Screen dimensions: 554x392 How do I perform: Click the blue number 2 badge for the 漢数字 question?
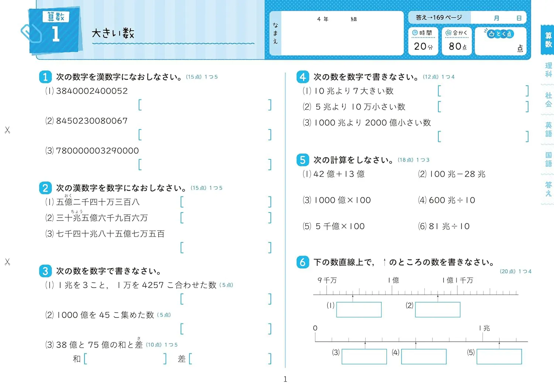45,188
